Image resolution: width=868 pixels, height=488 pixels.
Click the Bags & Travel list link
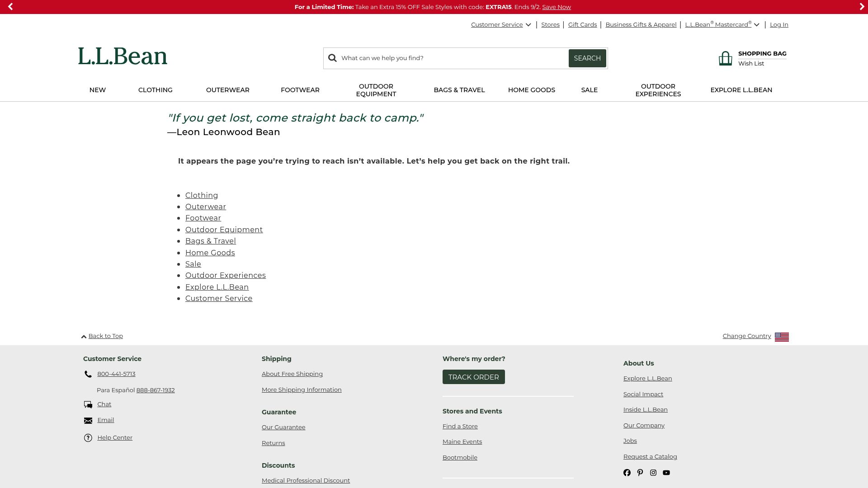point(211,241)
